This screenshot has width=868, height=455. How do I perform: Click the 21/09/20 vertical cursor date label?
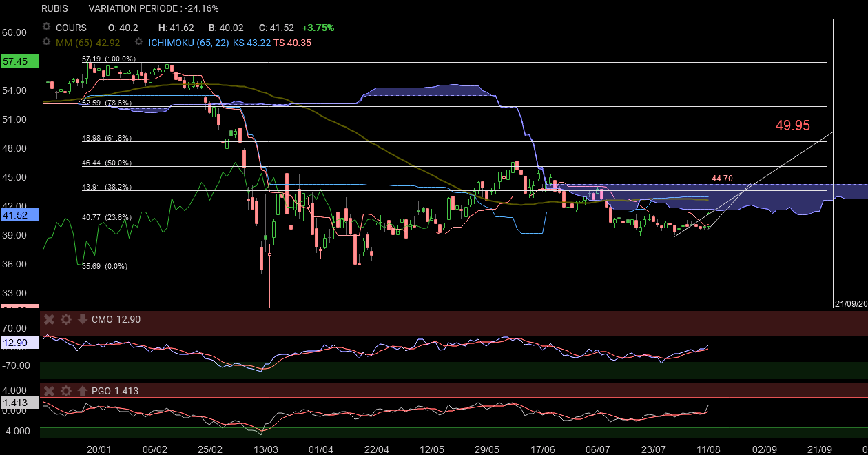(x=851, y=303)
